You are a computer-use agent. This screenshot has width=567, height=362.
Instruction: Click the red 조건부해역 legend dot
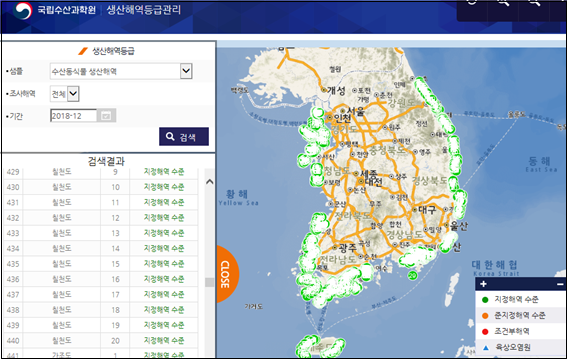click(485, 332)
